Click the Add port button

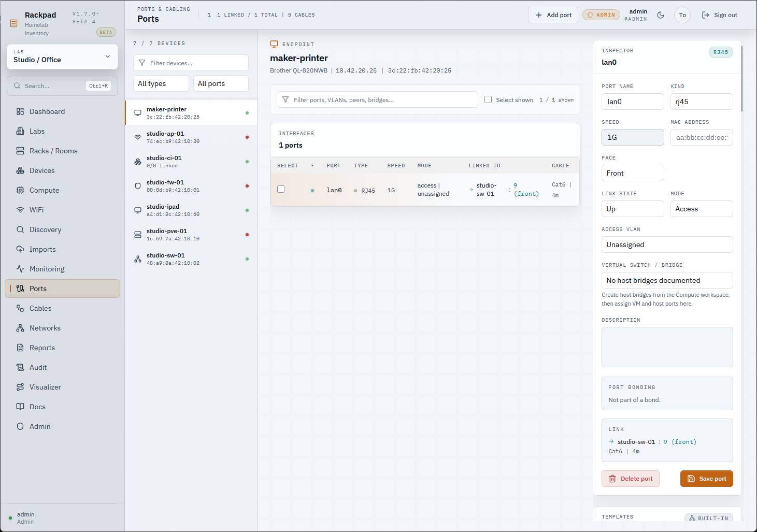point(553,15)
